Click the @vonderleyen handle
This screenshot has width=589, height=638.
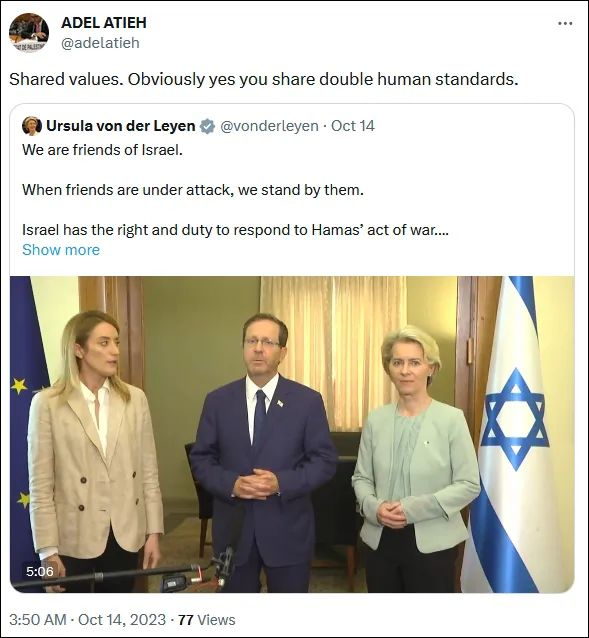(x=269, y=126)
